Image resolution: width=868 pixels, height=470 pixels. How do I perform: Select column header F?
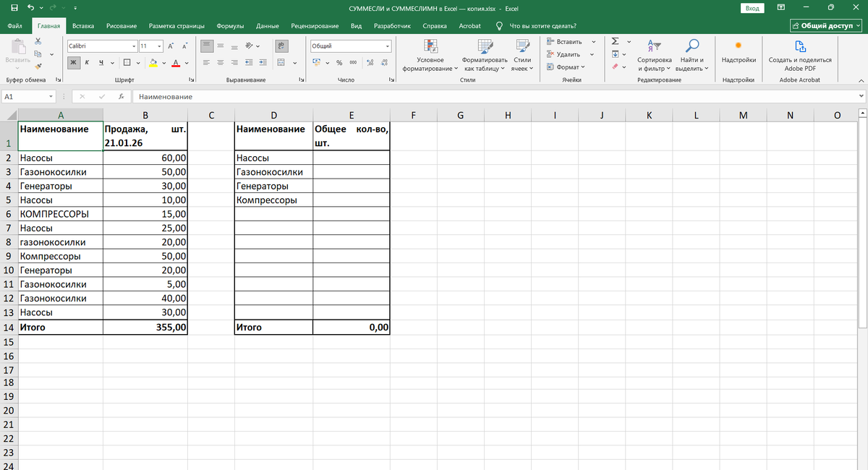coord(413,114)
